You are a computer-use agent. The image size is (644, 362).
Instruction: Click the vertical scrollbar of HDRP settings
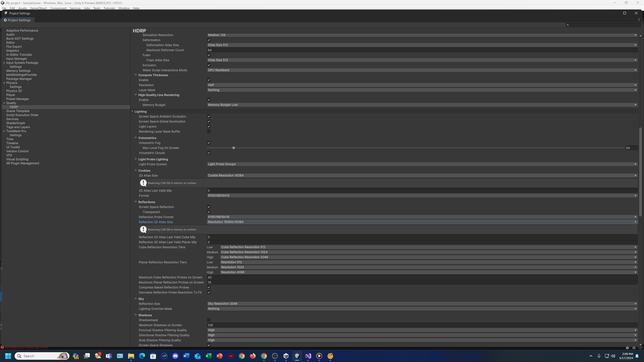(640, 171)
